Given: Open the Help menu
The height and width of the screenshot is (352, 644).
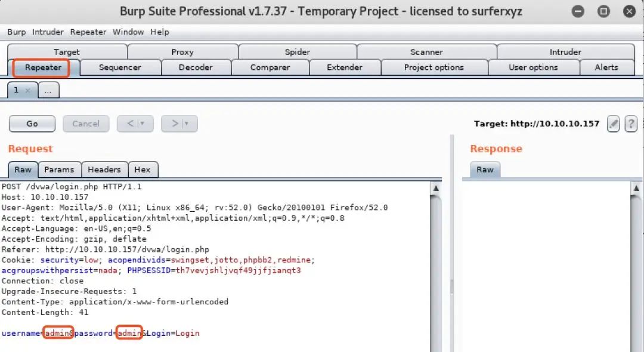Looking at the screenshot, I should coord(160,32).
